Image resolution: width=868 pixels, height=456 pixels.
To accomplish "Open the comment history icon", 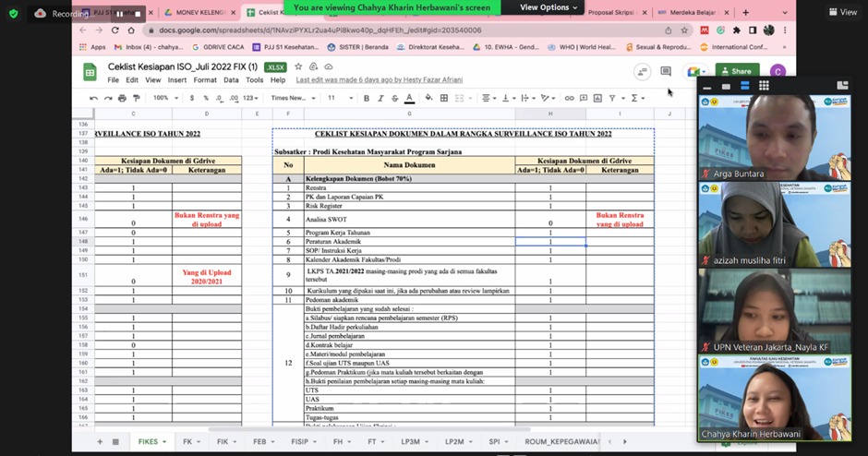I will tap(666, 71).
